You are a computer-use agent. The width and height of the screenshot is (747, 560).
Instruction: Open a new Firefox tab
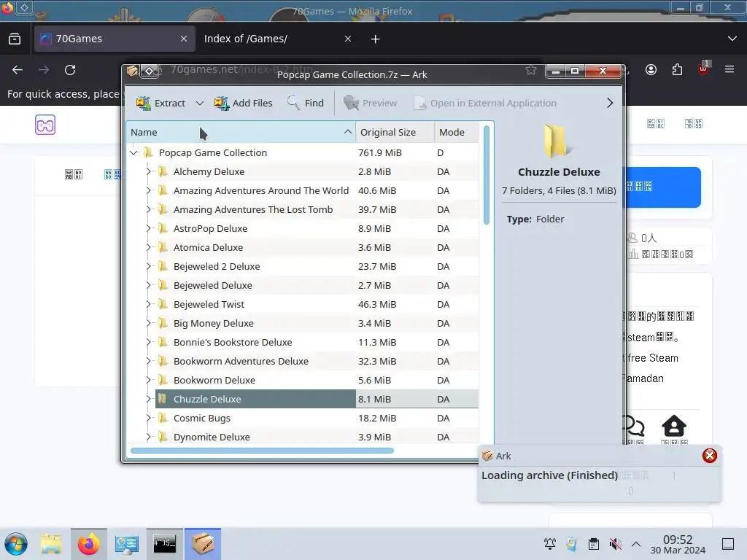[376, 39]
